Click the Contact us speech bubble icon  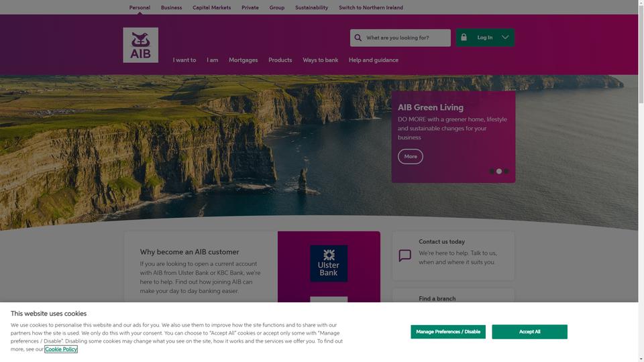coord(405,255)
